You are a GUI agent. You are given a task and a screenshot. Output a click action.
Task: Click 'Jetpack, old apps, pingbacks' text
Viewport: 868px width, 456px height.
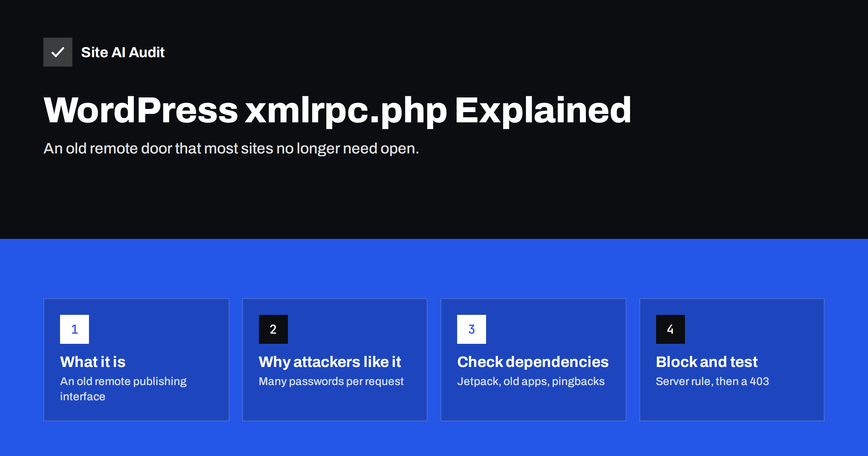531,381
